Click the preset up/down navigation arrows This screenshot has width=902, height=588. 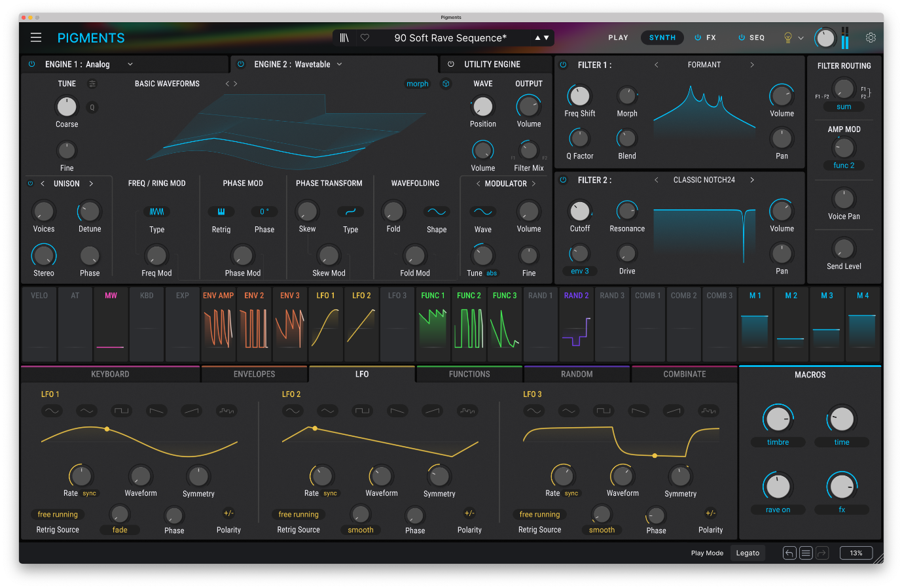click(542, 38)
